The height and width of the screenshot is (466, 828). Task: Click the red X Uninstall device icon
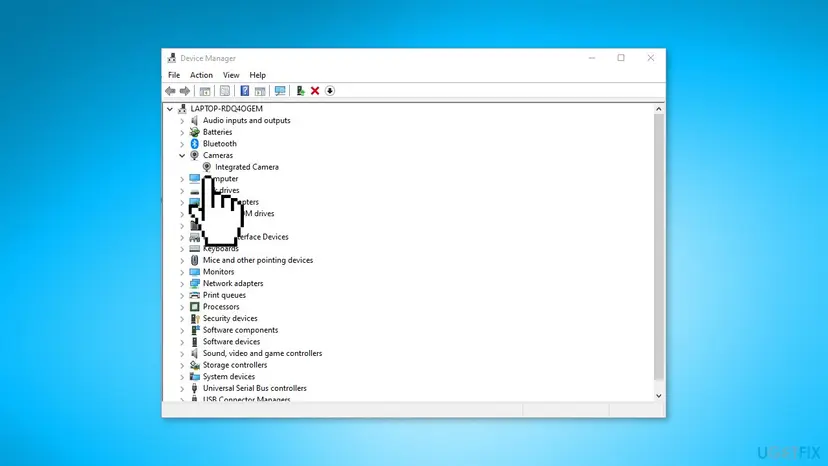(315, 91)
